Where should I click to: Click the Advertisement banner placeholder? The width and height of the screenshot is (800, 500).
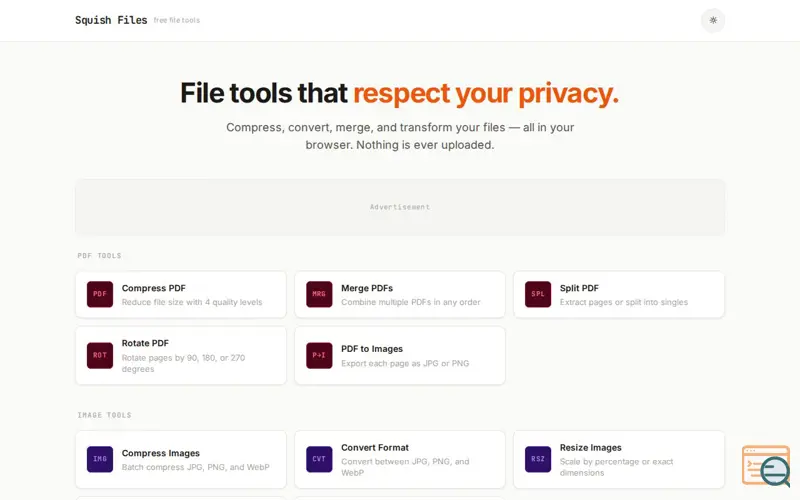(x=400, y=207)
